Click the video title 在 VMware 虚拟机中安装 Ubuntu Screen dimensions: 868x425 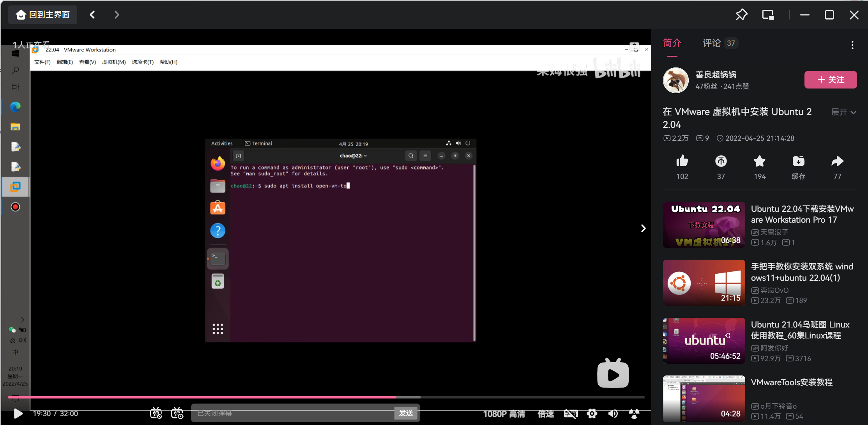pyautogui.click(x=737, y=118)
